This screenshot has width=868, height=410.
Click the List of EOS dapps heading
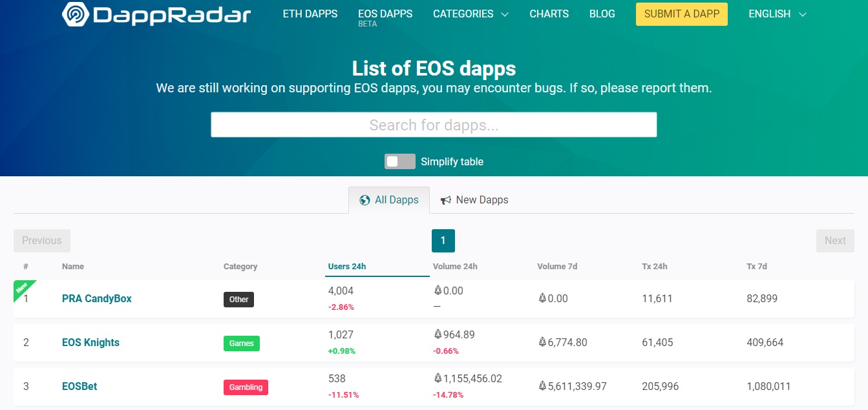pyautogui.click(x=434, y=68)
